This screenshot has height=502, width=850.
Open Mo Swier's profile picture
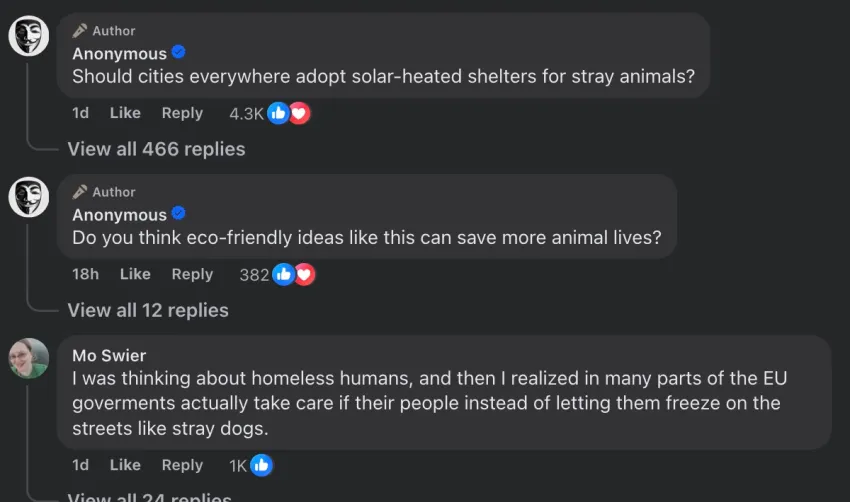pos(29,358)
